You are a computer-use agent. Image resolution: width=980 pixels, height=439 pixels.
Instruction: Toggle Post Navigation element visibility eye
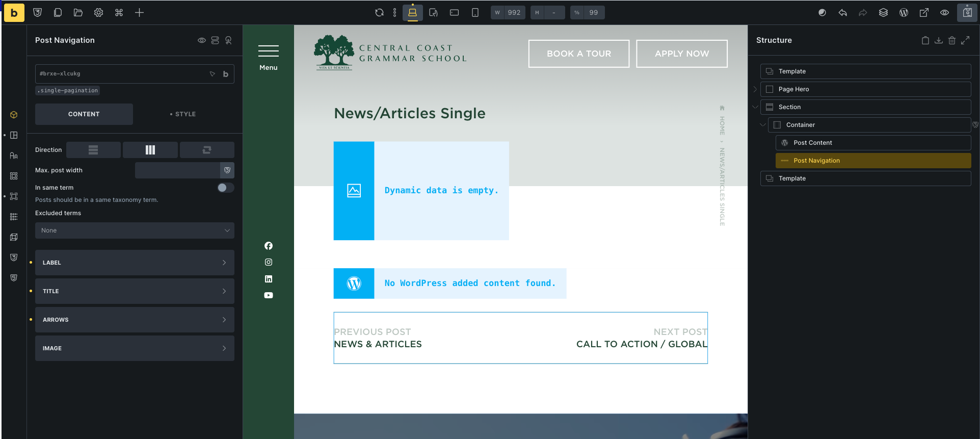coord(202,40)
